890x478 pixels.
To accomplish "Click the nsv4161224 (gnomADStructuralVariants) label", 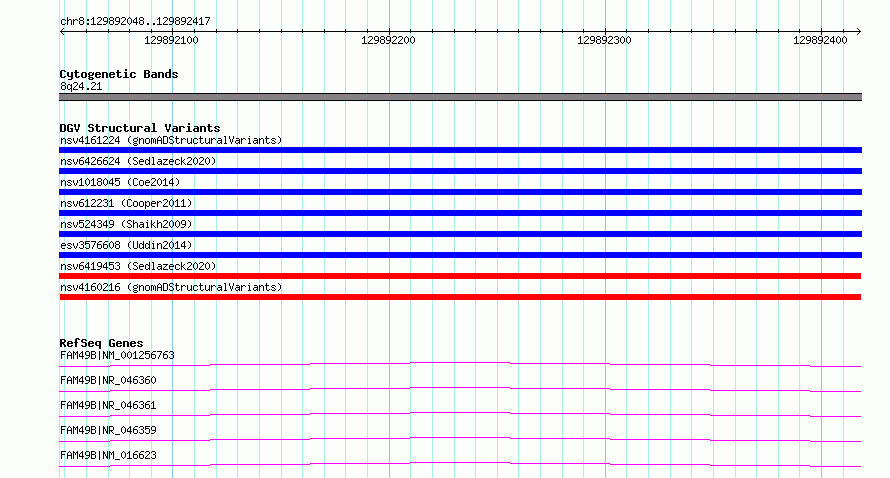I will (171, 140).
